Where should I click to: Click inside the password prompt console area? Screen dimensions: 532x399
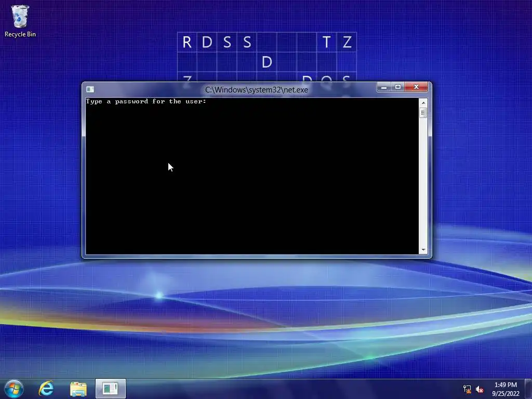(252, 176)
